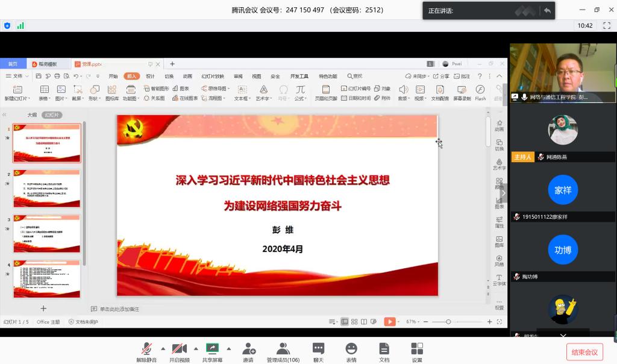
Task: Click the Flash insert icon
Action: click(x=480, y=89)
